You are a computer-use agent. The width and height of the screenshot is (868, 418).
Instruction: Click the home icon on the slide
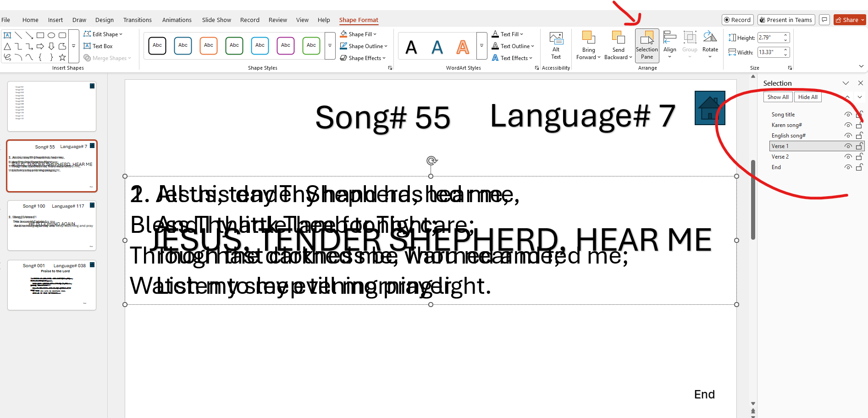[710, 108]
